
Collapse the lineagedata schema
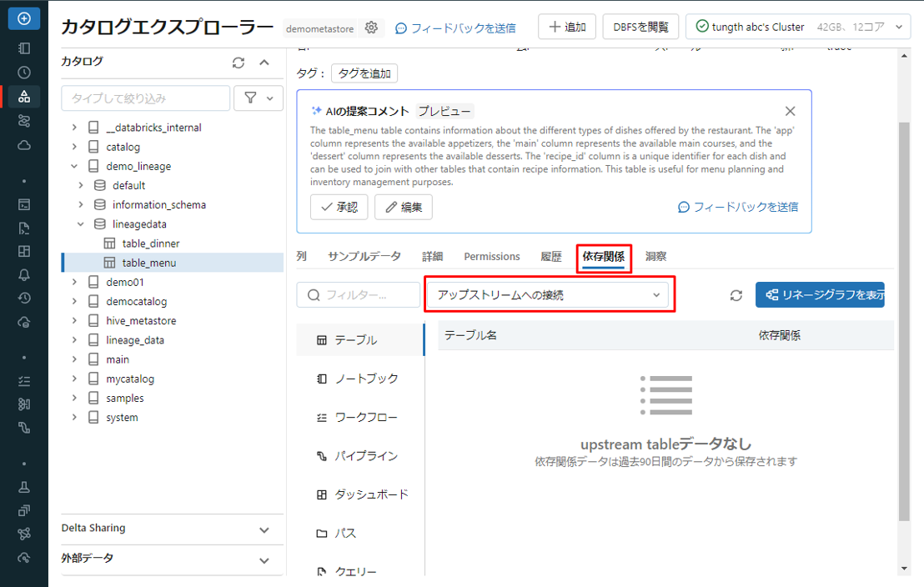[81, 224]
